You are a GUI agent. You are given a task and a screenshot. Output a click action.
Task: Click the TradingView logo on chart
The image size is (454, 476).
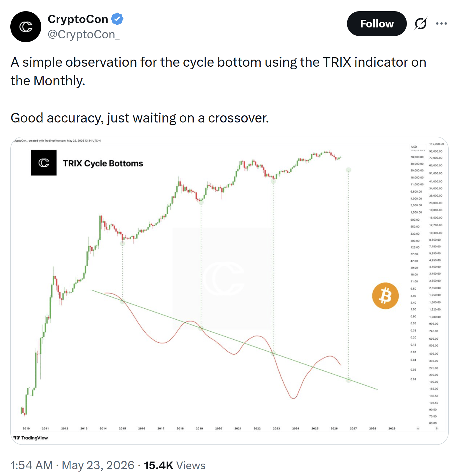click(x=31, y=438)
